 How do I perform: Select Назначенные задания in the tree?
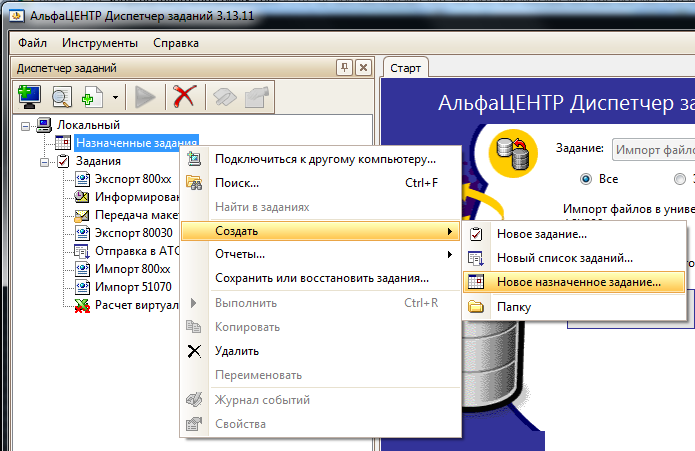click(x=137, y=143)
